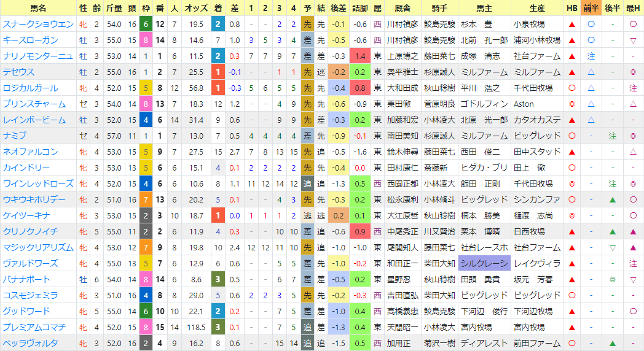Click the red double circle HB mark in プリンスチャーム row

(x=571, y=104)
